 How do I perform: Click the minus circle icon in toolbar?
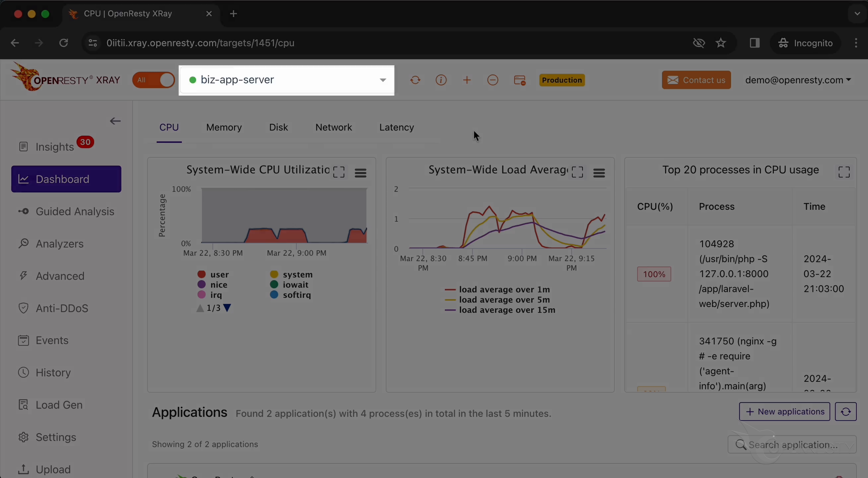pos(493,80)
